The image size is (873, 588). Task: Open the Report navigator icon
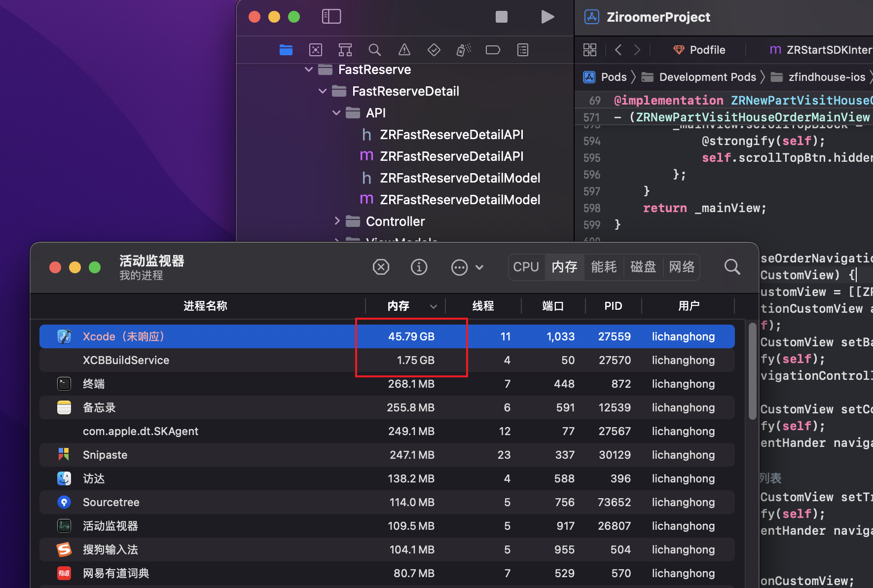coord(522,50)
